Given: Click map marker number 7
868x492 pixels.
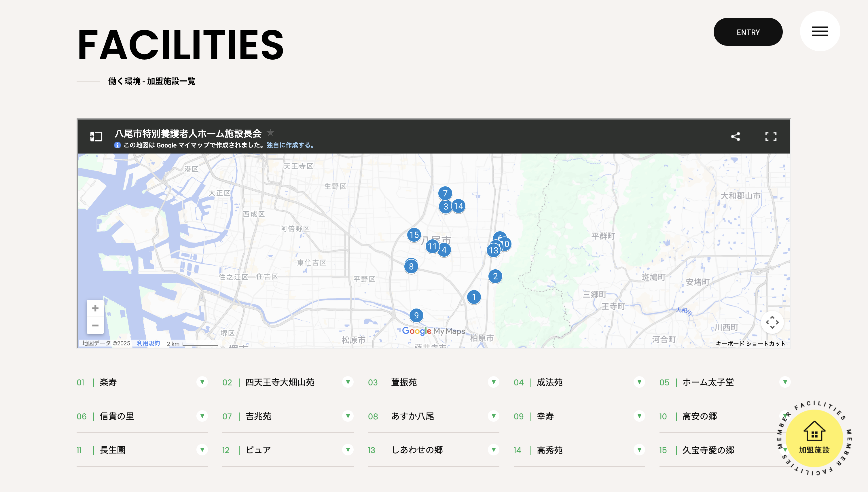Looking at the screenshot, I should (445, 193).
